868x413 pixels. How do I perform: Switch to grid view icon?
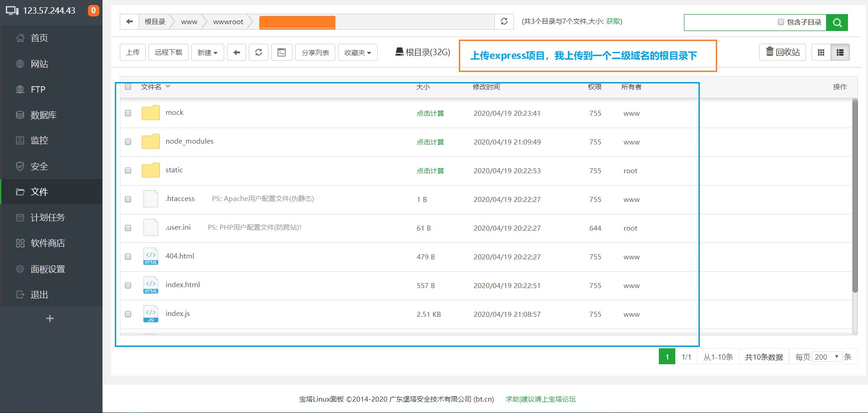point(821,52)
